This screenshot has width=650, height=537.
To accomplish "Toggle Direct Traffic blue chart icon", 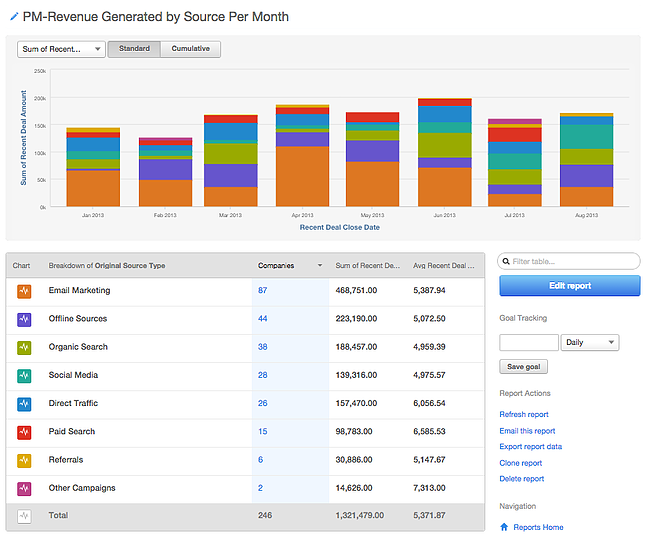I will click(24, 404).
